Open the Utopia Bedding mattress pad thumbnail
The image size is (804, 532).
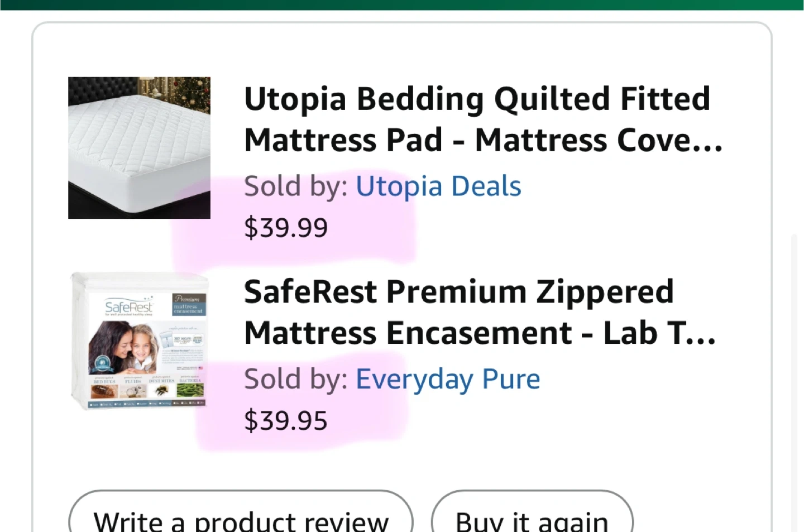point(139,147)
